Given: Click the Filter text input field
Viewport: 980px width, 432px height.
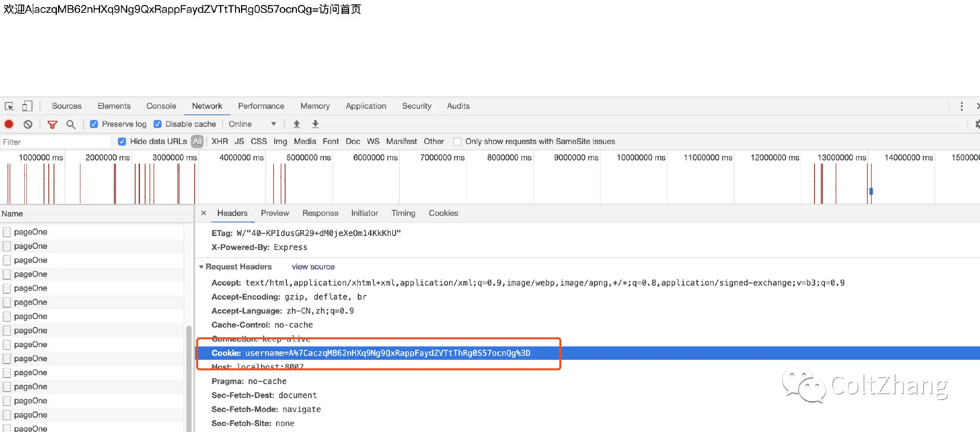Looking at the screenshot, I should [55, 142].
